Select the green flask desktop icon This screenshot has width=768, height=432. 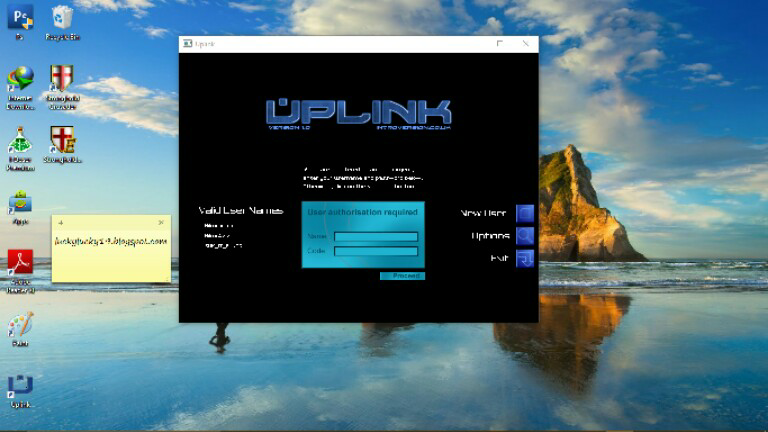(20, 149)
